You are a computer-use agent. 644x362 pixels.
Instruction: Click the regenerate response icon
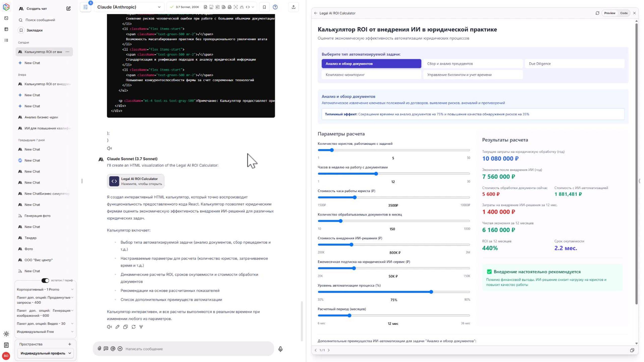[133, 327]
